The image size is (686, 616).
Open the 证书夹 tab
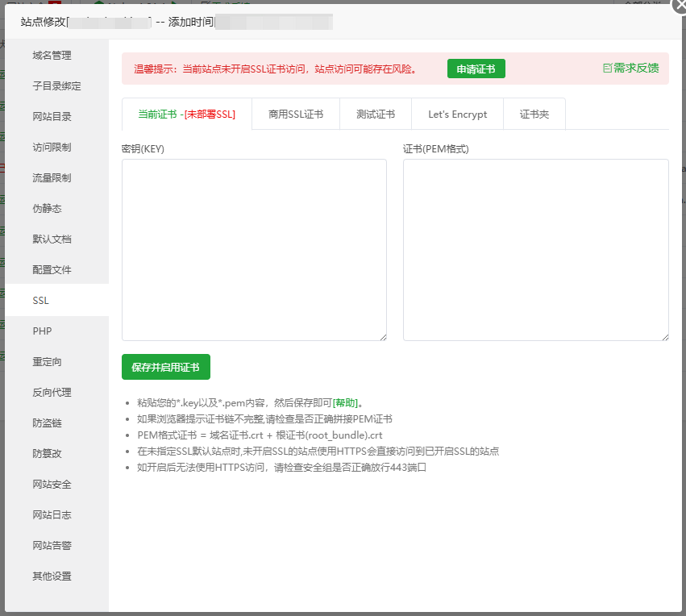535,114
